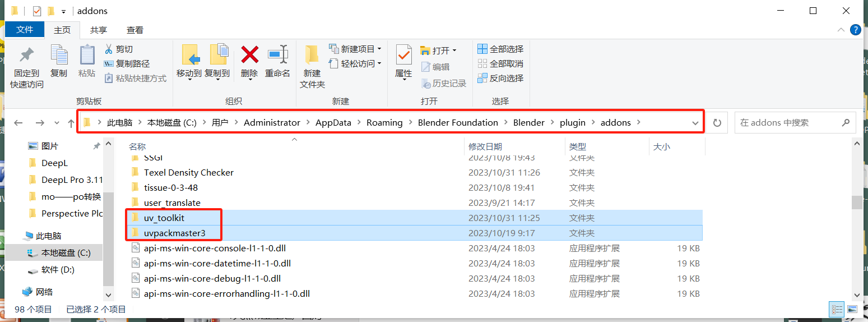Open Move to (移动到) menu
Image resolution: width=868 pixels, height=322 pixels.
(189, 62)
